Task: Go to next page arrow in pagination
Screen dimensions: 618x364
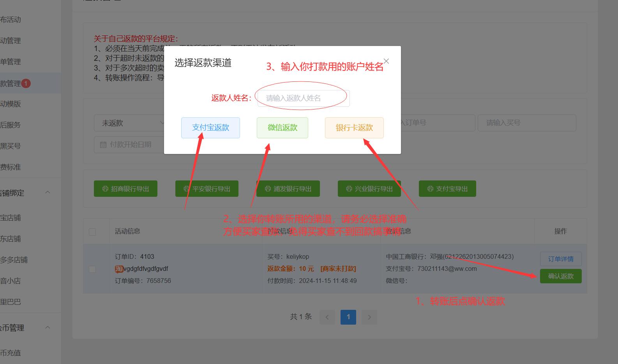Action: tap(369, 317)
